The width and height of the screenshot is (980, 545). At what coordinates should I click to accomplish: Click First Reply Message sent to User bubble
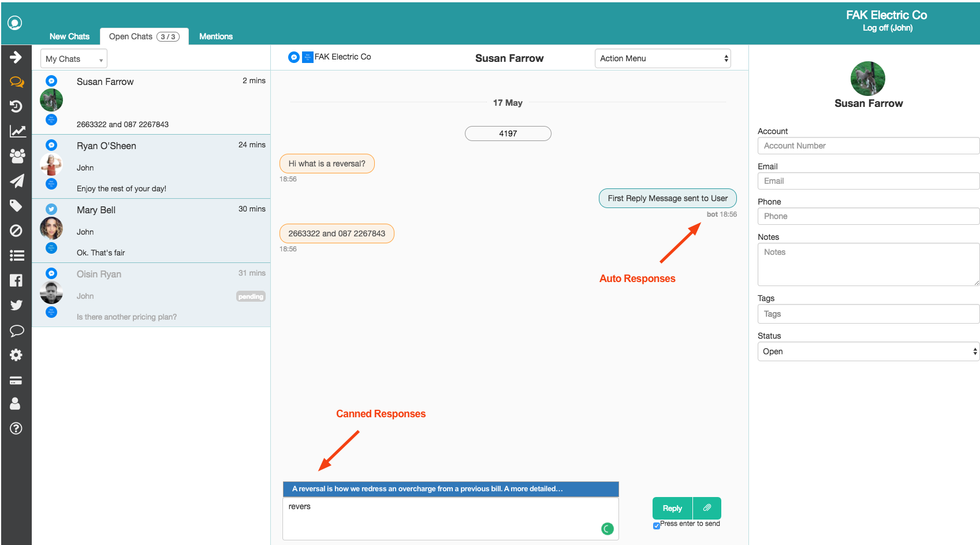[x=668, y=198]
